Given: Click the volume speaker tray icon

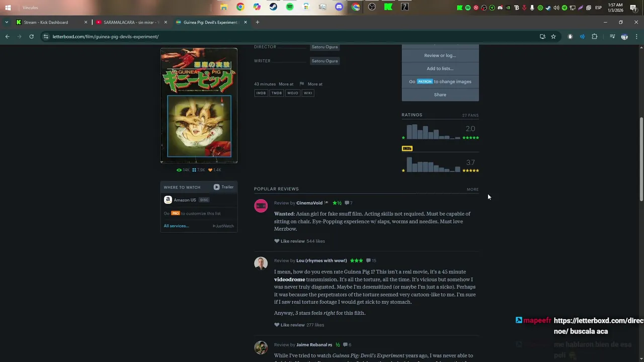Looking at the screenshot, I should (556, 8).
